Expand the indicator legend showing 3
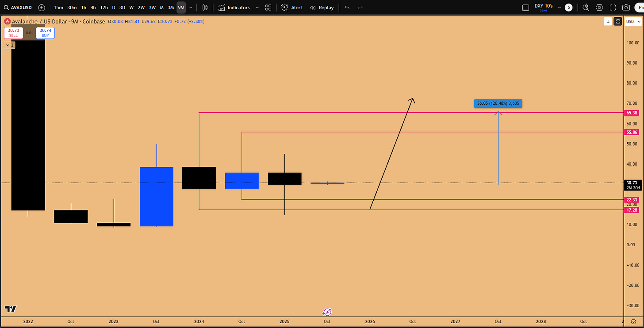 pyautogui.click(x=9, y=45)
